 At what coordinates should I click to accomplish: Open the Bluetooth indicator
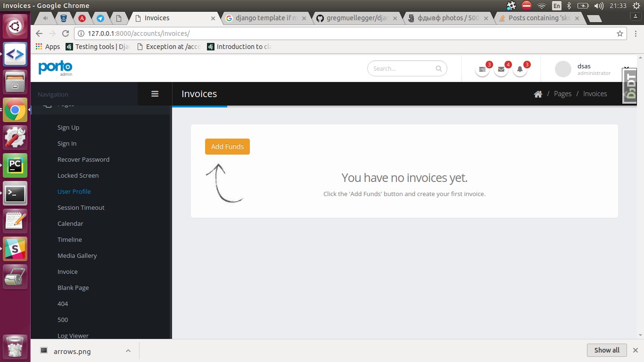(x=569, y=6)
